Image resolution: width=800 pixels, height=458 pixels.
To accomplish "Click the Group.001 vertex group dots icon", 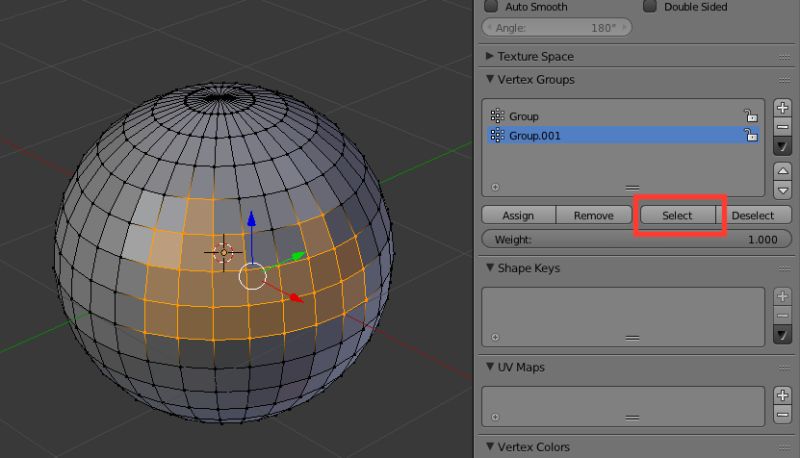I will pos(496,135).
